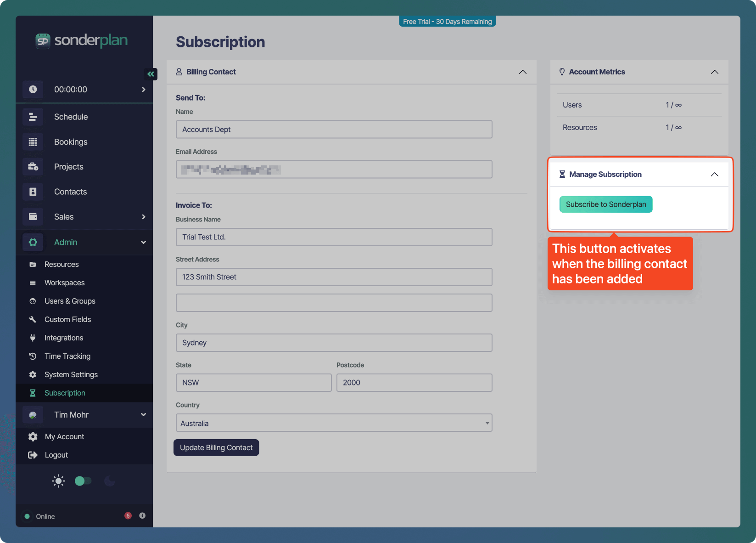Collapse the Admin menu chevron
Screen dimensions: 756x543
pyautogui.click(x=144, y=242)
